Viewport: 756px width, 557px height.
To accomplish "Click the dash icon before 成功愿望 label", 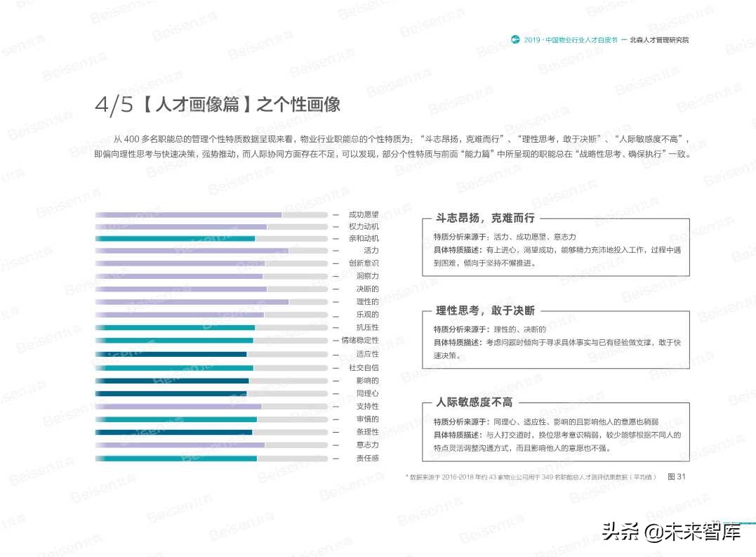I will click(x=335, y=214).
